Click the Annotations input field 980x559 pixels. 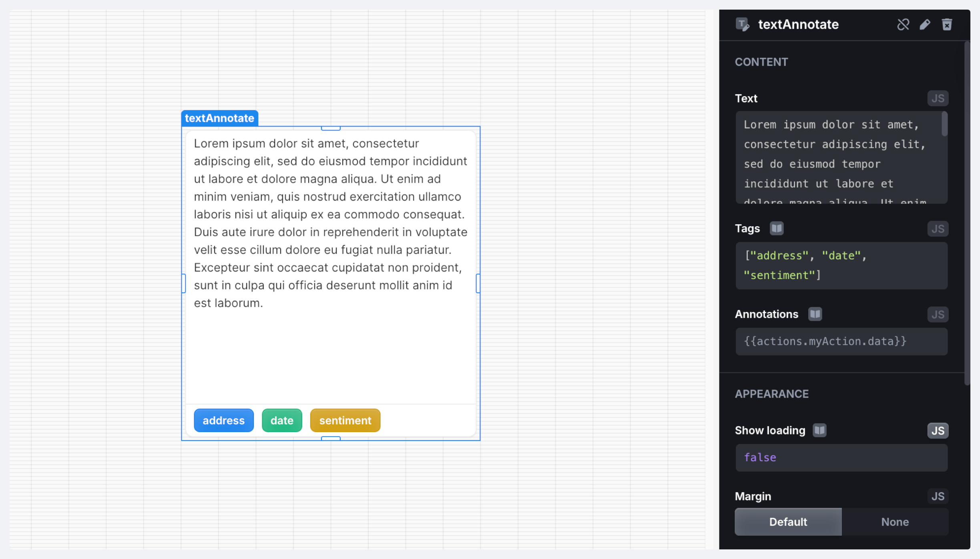coord(841,342)
